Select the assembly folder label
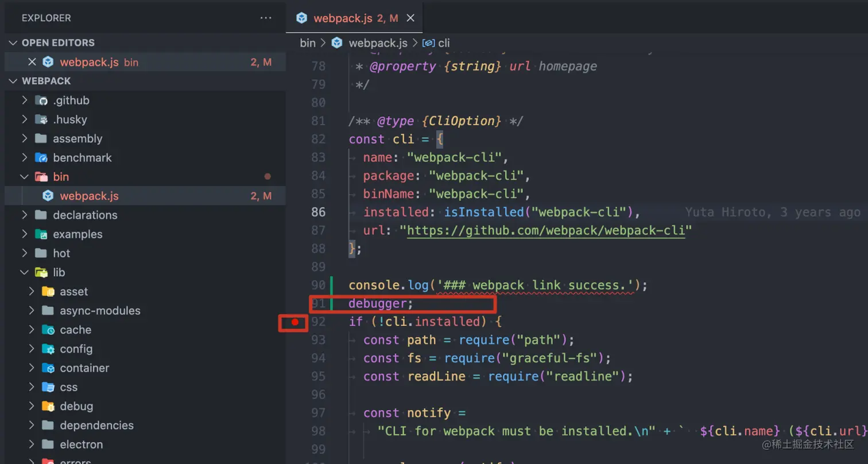The height and width of the screenshot is (464, 868). click(x=77, y=138)
